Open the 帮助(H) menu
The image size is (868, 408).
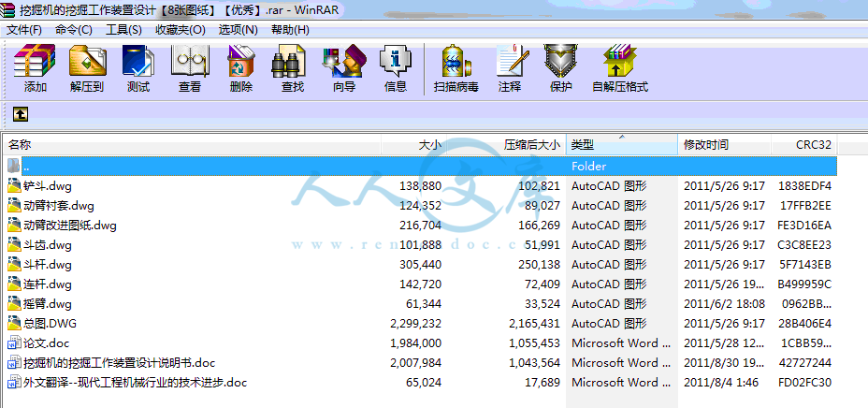[x=290, y=29]
